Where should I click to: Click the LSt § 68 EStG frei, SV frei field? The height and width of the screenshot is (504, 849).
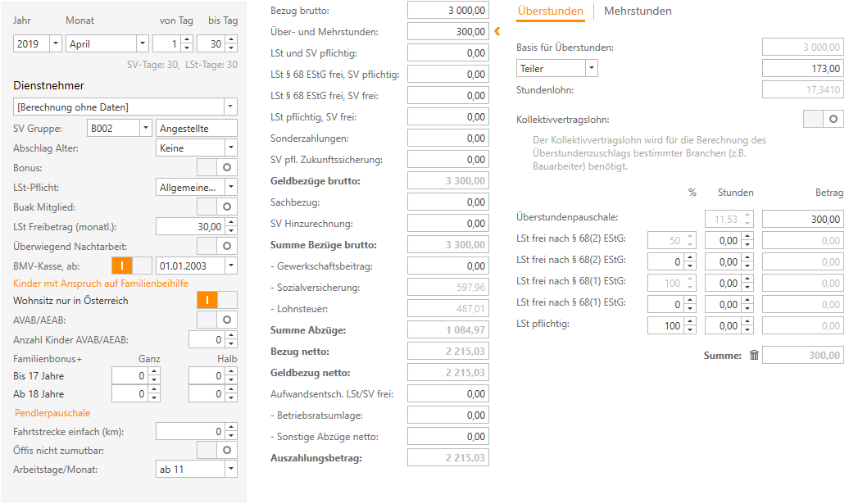(x=447, y=96)
